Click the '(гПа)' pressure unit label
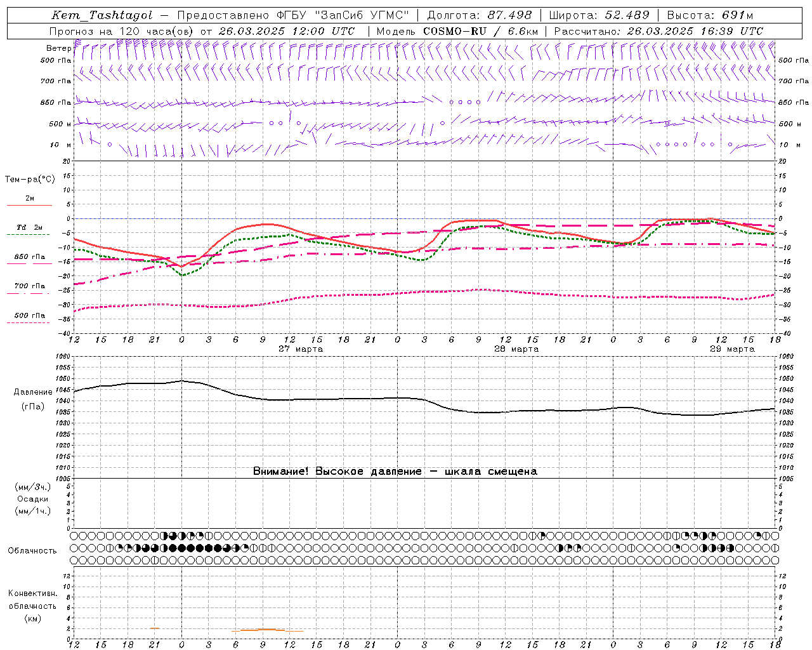The width and height of the screenshot is (812, 650). [33, 406]
